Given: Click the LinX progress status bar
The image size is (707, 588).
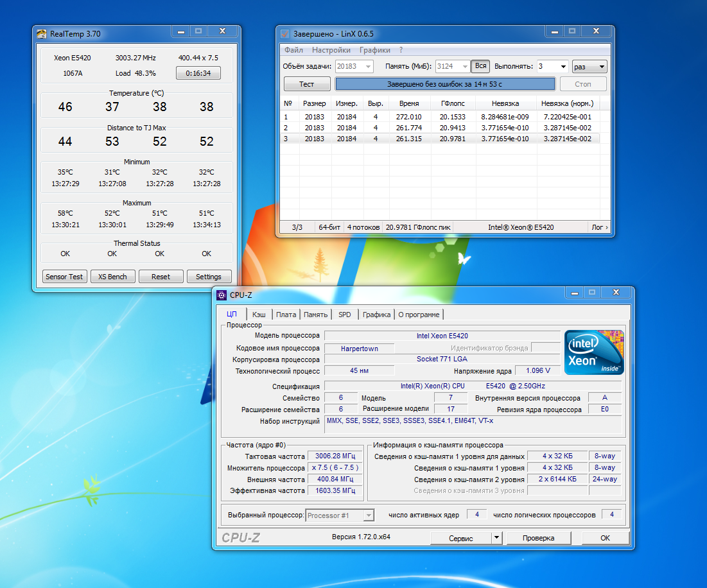Looking at the screenshot, I should pyautogui.click(x=444, y=84).
